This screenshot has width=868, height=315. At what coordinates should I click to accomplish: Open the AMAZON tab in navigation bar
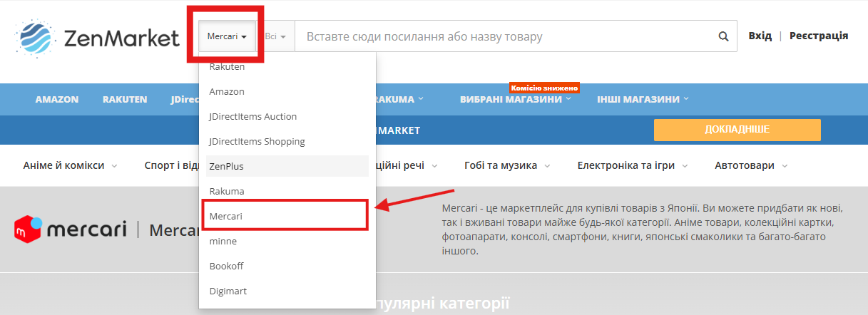pyautogui.click(x=57, y=99)
